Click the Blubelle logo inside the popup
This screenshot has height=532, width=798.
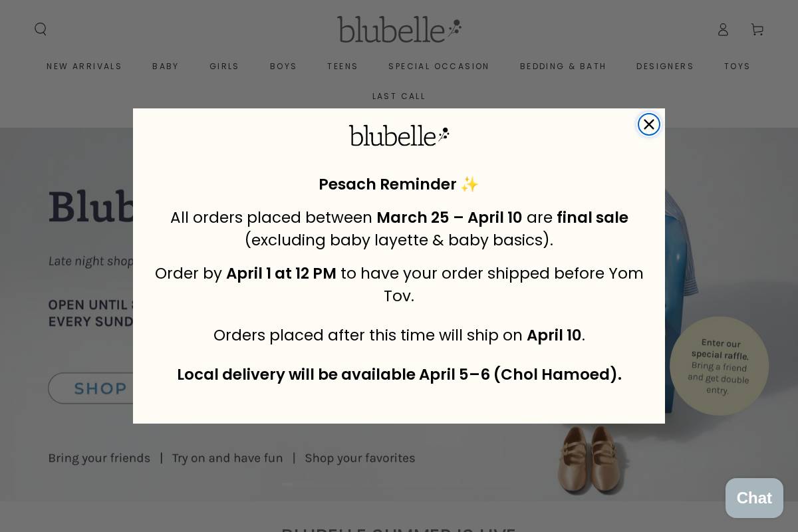coord(399,135)
